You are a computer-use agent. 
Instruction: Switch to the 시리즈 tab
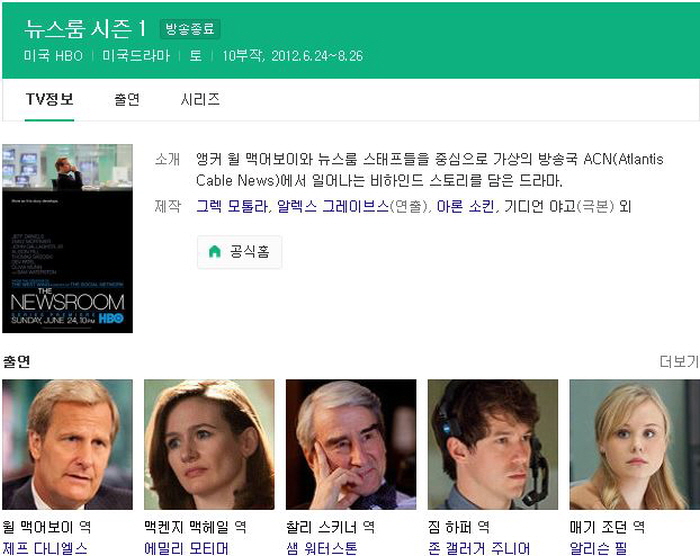coord(200,99)
